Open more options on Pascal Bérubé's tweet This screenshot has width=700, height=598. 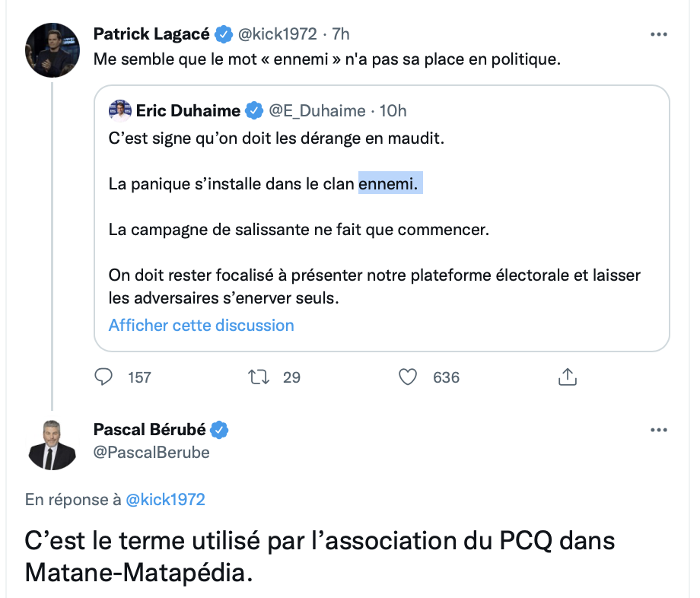(659, 430)
